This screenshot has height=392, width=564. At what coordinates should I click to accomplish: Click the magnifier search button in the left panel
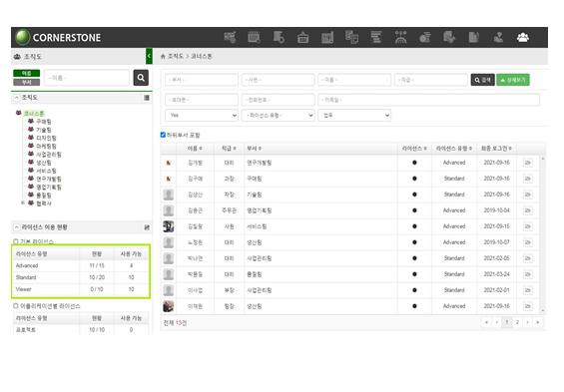[x=141, y=78]
